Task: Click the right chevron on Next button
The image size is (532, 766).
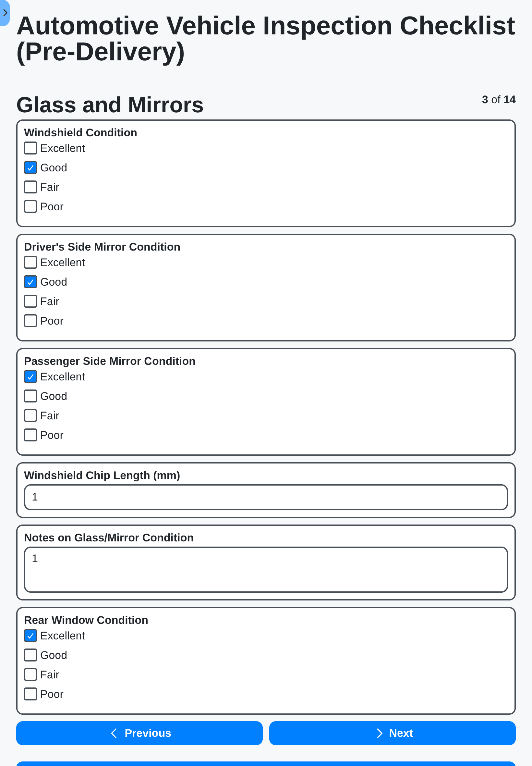Action: (379, 733)
